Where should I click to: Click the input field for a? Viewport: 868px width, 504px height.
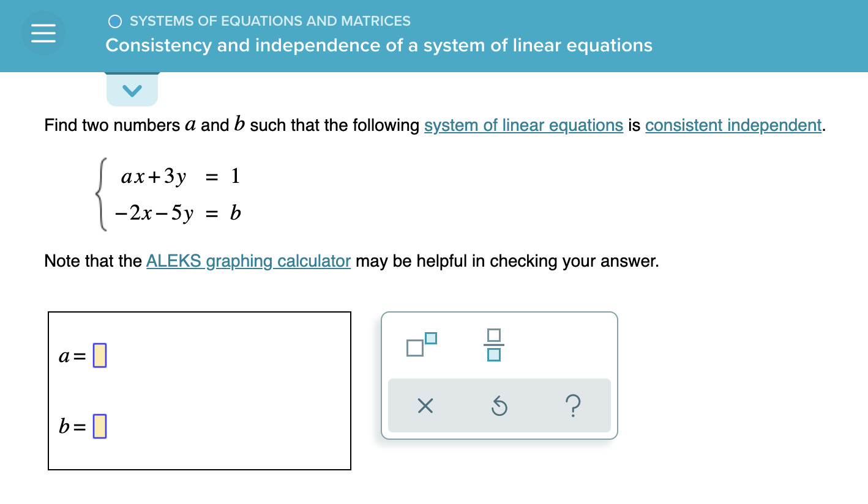(x=99, y=355)
